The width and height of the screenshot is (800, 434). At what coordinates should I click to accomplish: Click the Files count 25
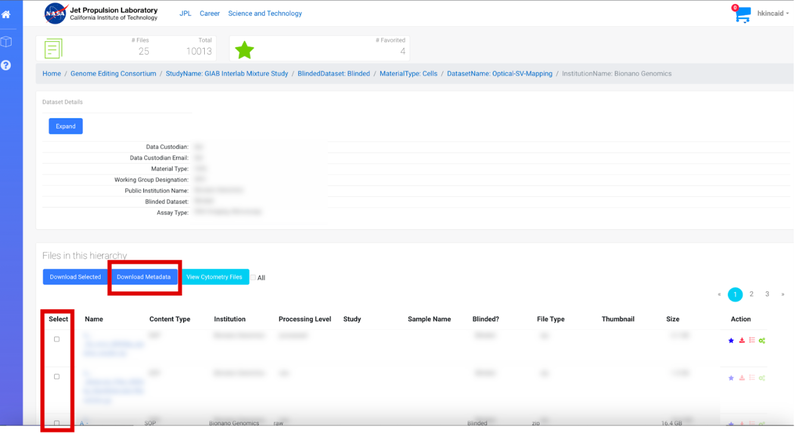click(x=144, y=51)
